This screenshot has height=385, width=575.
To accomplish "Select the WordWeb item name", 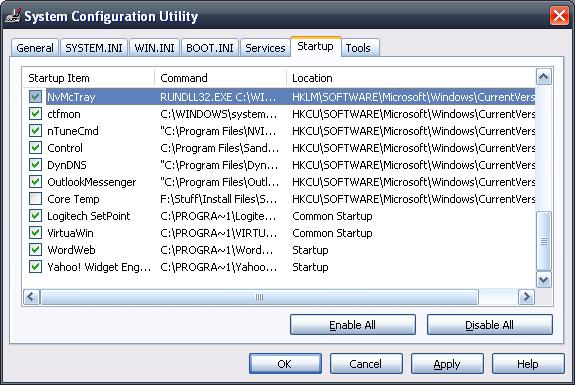I will pyautogui.click(x=71, y=250).
